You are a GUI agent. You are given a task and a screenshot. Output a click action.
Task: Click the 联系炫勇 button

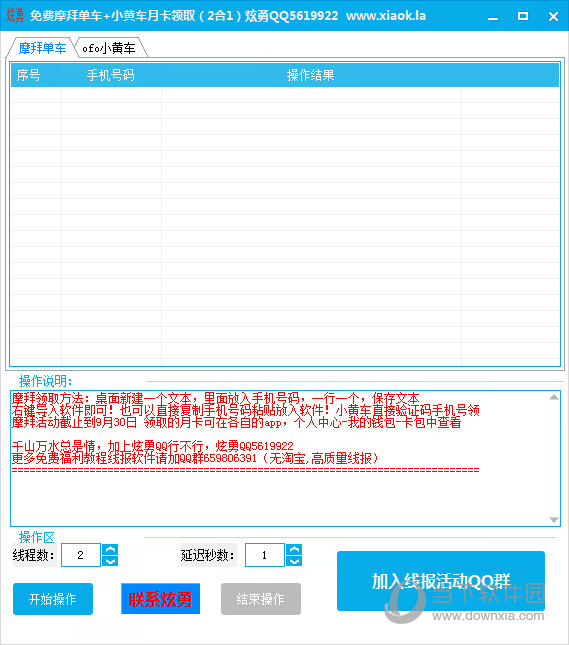click(x=160, y=599)
